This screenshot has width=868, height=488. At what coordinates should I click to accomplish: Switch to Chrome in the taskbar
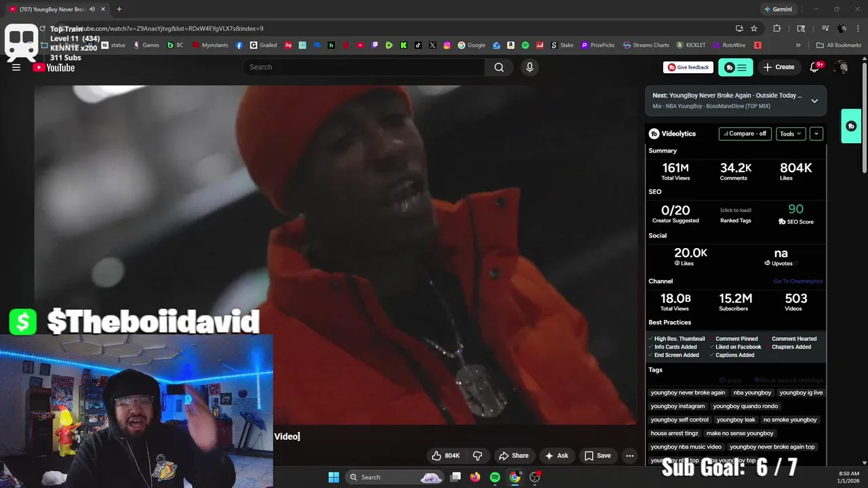515,477
